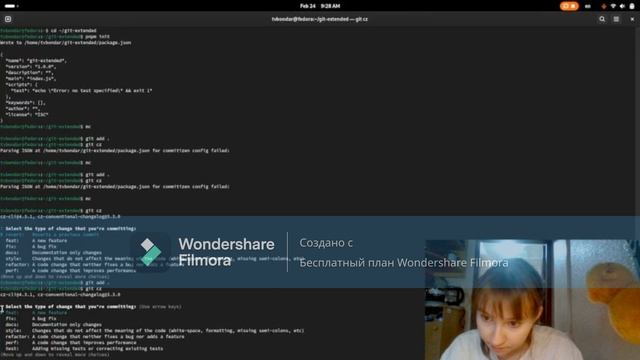Screen dimensions: 640x360
Task: Open the clock showing Feb 24 9:28 AM
Action: [320, 6]
